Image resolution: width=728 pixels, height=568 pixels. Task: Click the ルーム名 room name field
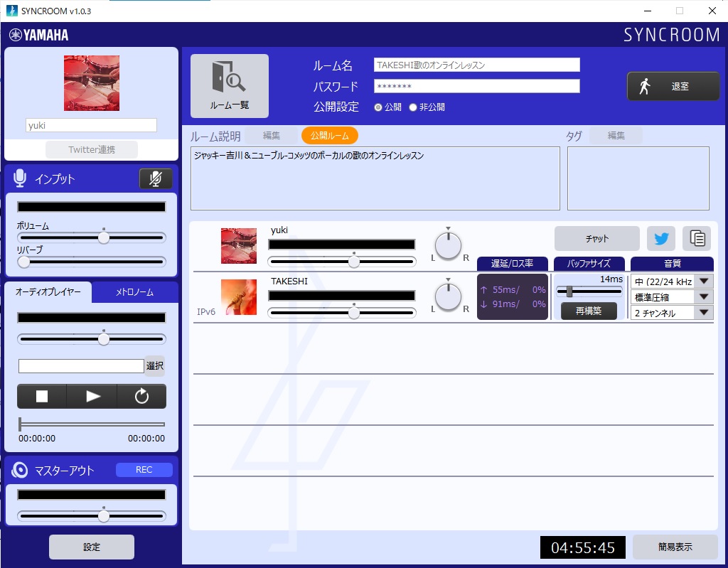click(x=477, y=65)
